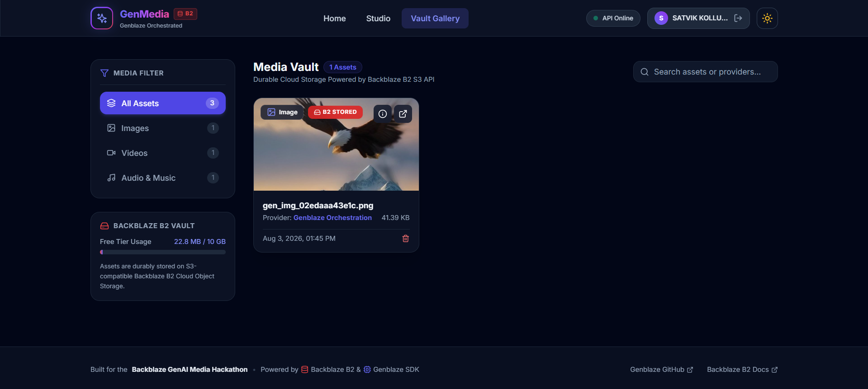Screen dimensions: 868x389
Task: Click the Image type badge on the card
Action: coord(282,112)
